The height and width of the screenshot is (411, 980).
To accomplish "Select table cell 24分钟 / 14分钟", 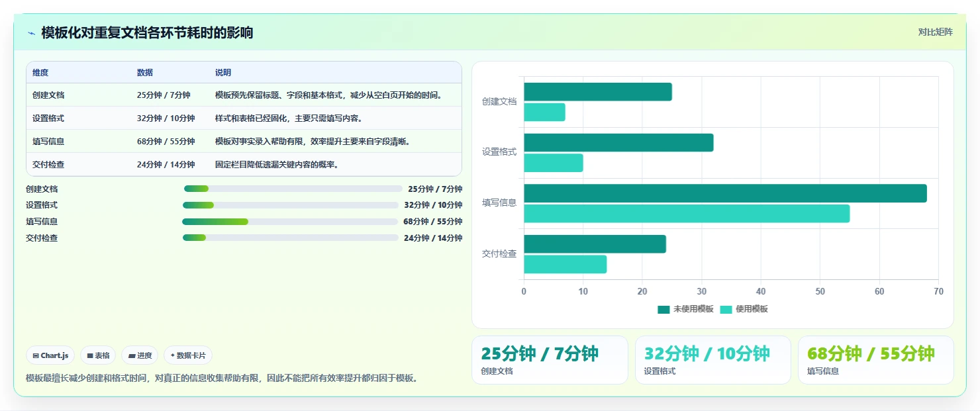I will 166,165.
